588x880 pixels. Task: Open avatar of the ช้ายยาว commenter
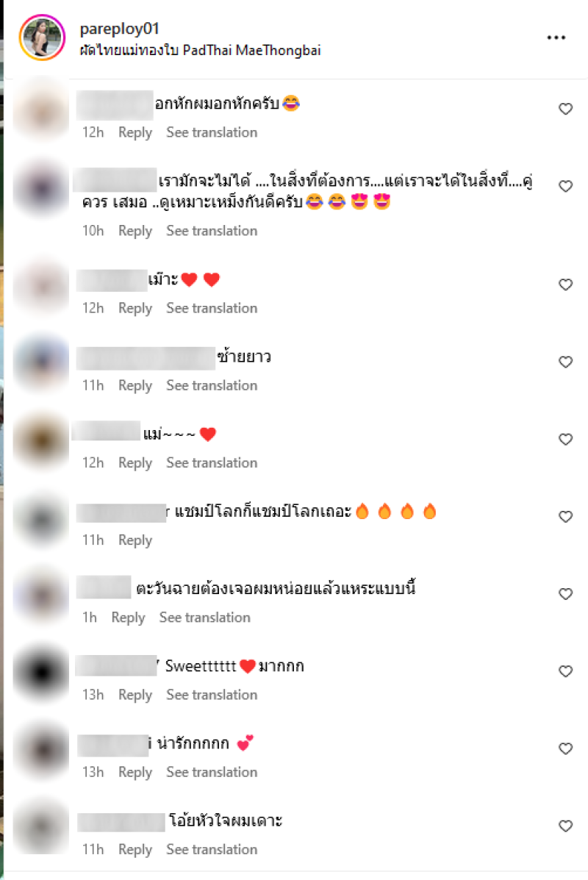41,362
